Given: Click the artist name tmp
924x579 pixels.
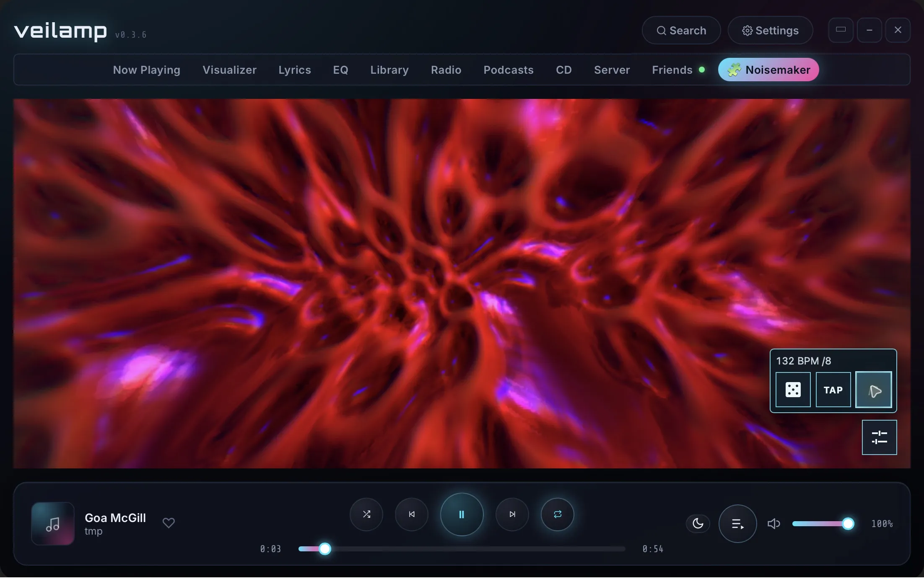Looking at the screenshot, I should [93, 532].
